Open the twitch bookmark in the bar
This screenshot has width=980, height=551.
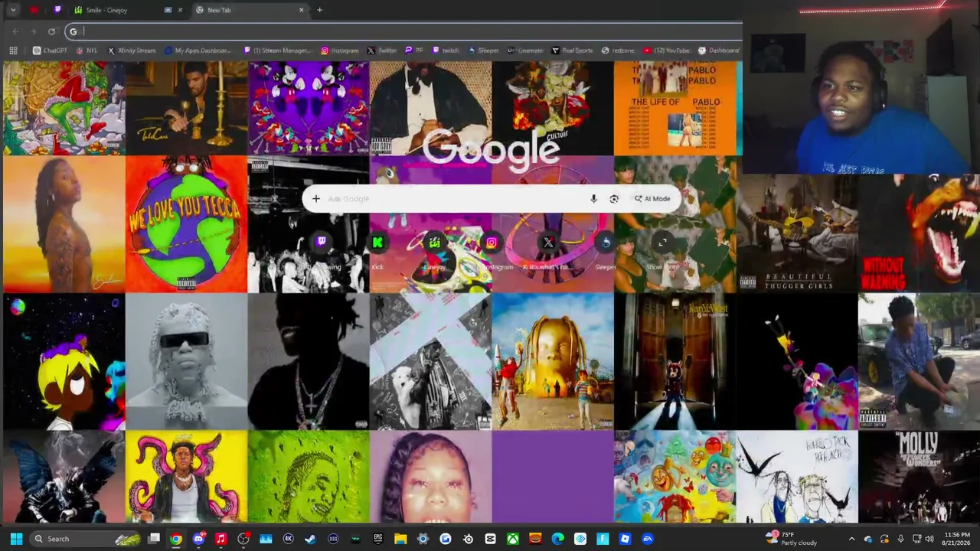click(446, 51)
